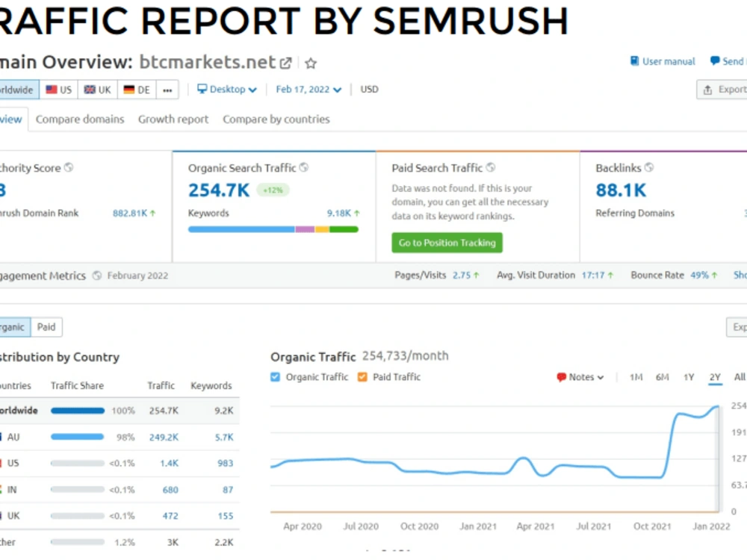Screen dimensions: 747x560
Task: Click US traffic 1.4K value
Action: point(169,464)
